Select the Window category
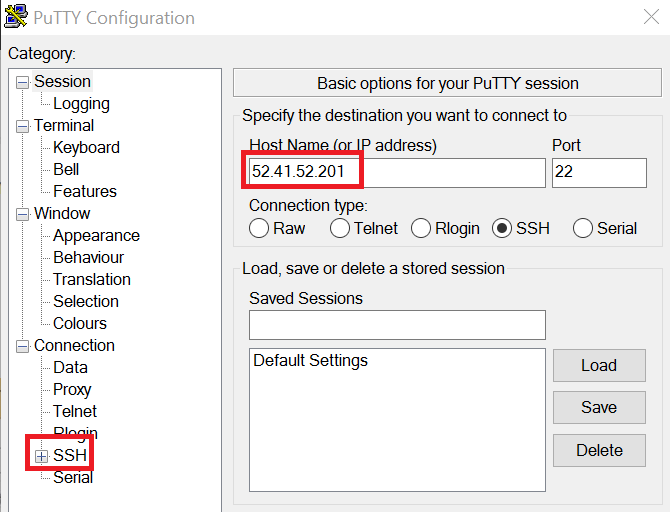 [x=62, y=213]
